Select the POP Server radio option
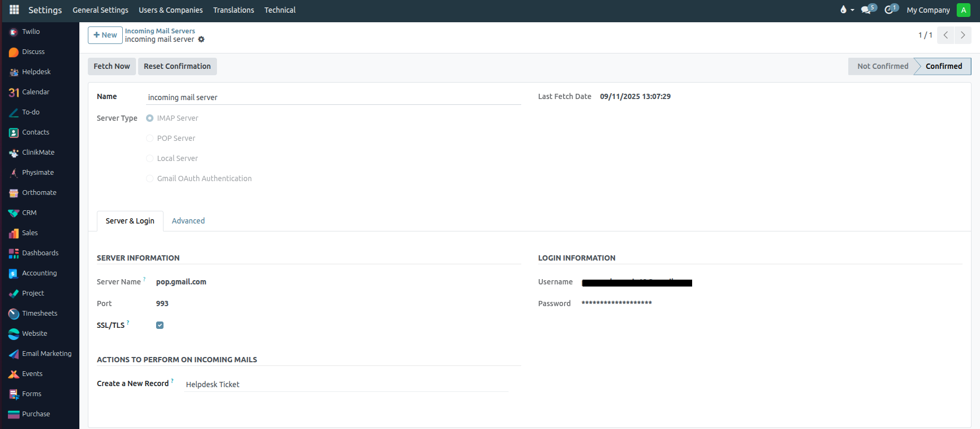The image size is (980, 429). pyautogui.click(x=150, y=138)
